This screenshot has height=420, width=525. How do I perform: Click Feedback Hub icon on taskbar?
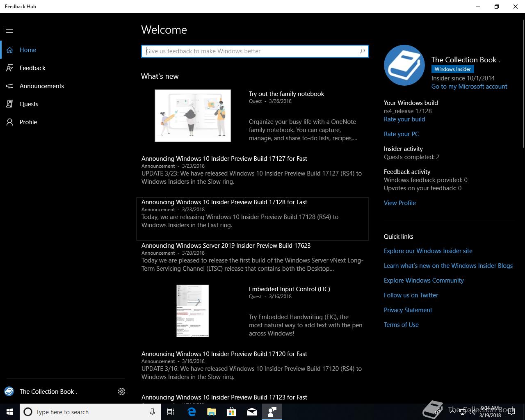(272, 412)
